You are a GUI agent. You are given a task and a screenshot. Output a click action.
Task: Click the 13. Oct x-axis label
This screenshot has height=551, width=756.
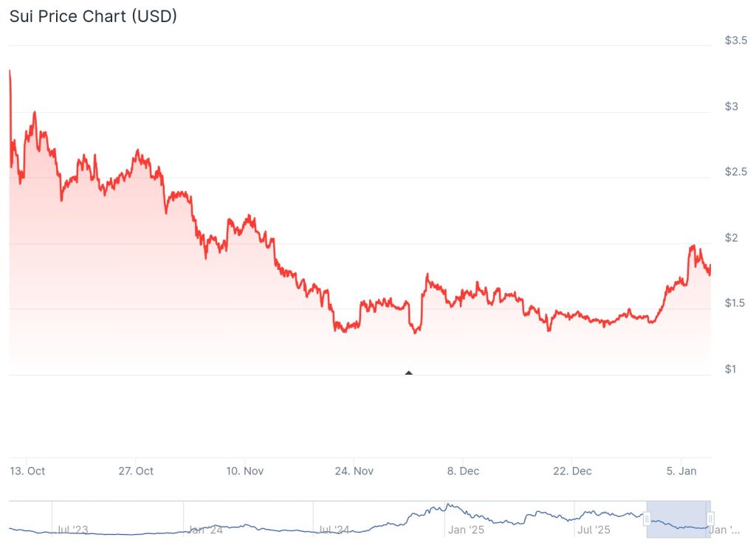click(27, 471)
